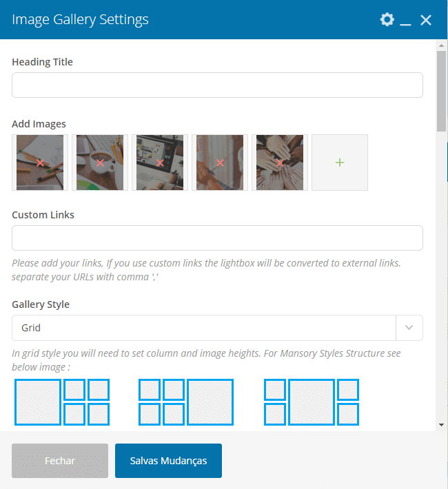This screenshot has width=448, height=489.
Task: Remove the stacked hands image
Action: click(x=280, y=163)
